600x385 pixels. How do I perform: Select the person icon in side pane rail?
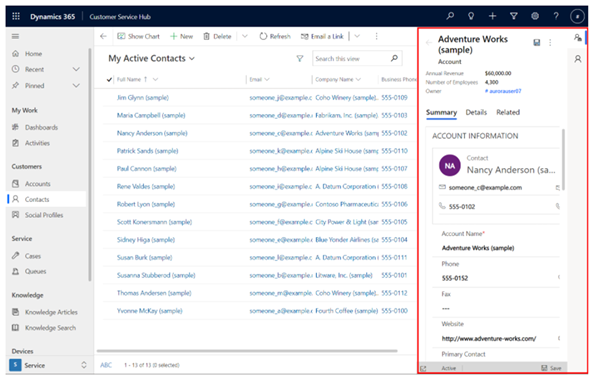coord(578,59)
